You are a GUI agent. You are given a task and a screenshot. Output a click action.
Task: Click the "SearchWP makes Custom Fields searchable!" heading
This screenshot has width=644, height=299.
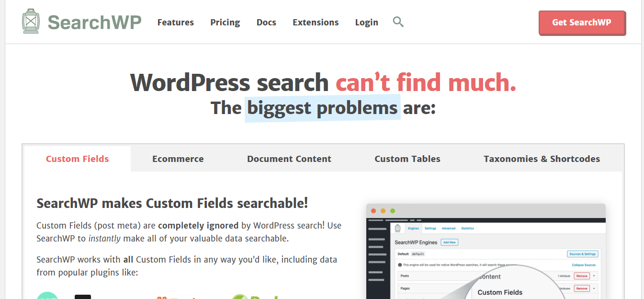[172, 203]
